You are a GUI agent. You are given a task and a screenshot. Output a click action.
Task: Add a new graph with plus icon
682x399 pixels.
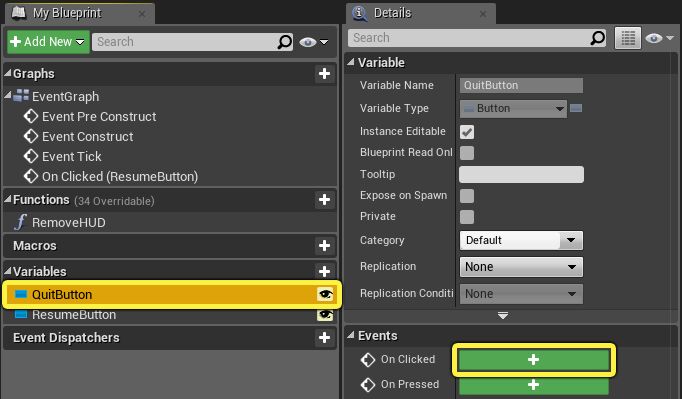pyautogui.click(x=324, y=74)
